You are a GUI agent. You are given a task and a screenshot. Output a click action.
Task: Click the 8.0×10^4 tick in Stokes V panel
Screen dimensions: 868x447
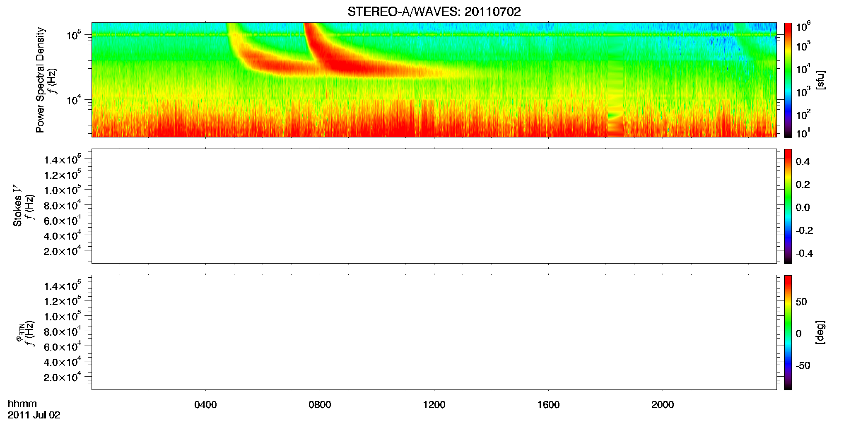click(62, 205)
